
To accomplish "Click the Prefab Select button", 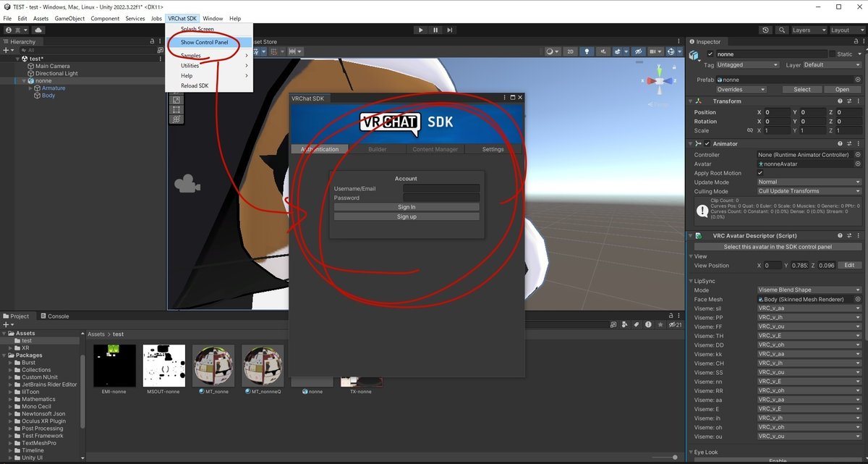I will 802,90.
